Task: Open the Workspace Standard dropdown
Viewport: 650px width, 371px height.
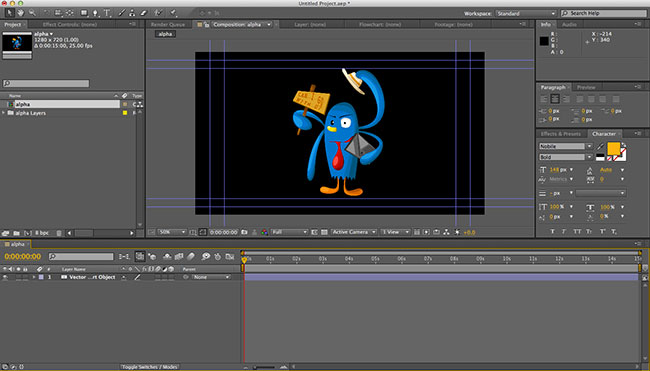Action: tap(526, 14)
